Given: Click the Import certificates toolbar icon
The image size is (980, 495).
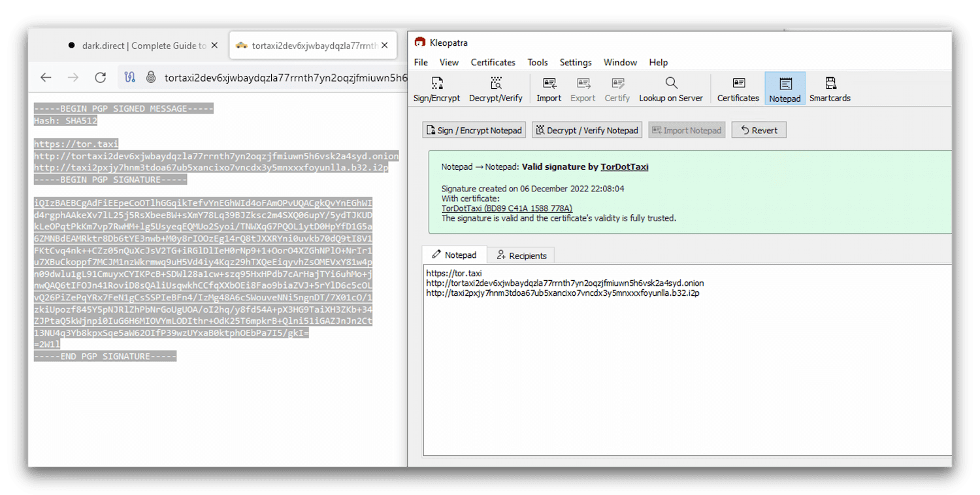Looking at the screenshot, I should (x=549, y=89).
